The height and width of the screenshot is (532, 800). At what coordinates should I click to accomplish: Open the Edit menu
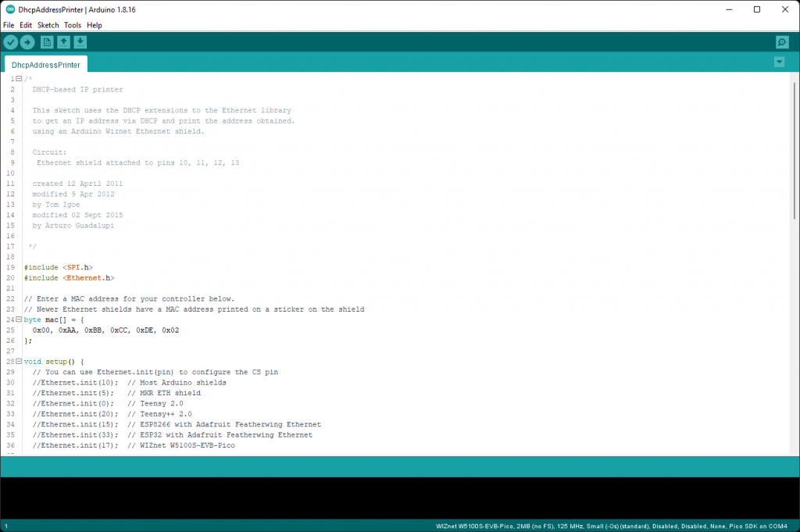pyautogui.click(x=26, y=25)
